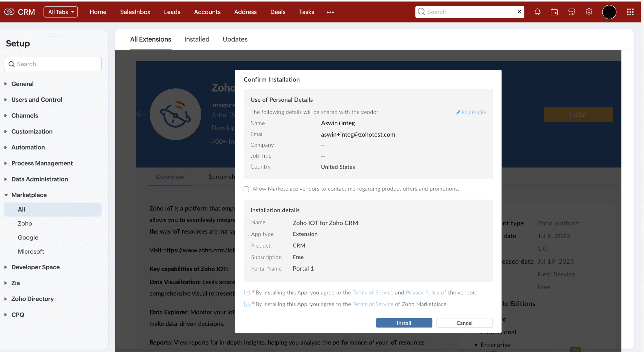The width and height of the screenshot is (644, 352).
Task: Select the Overview tab of extension
Action: pos(170,177)
